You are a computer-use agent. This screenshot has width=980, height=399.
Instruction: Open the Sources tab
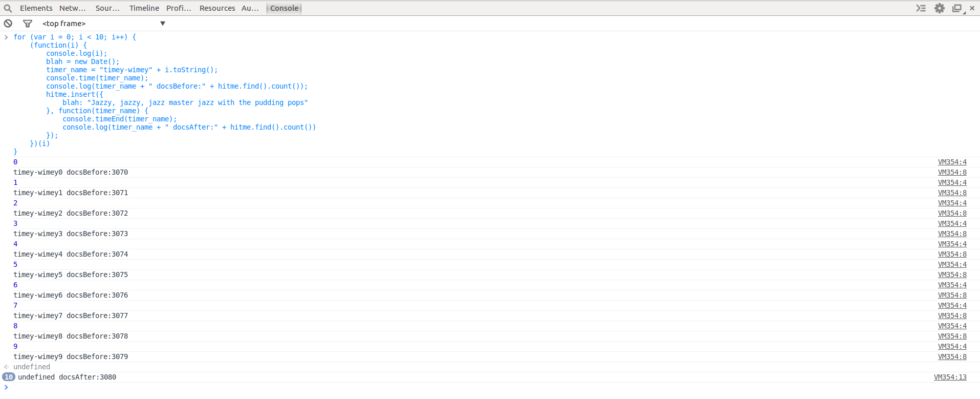pos(107,8)
